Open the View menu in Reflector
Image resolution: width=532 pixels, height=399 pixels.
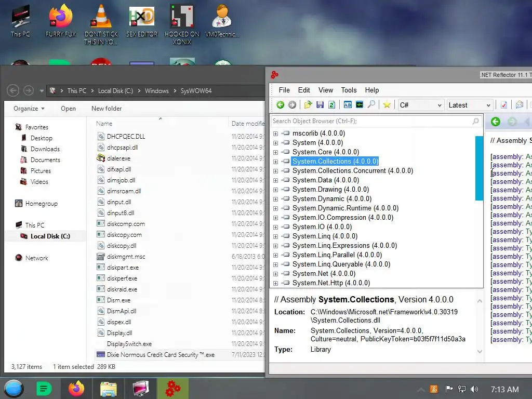tap(326, 90)
